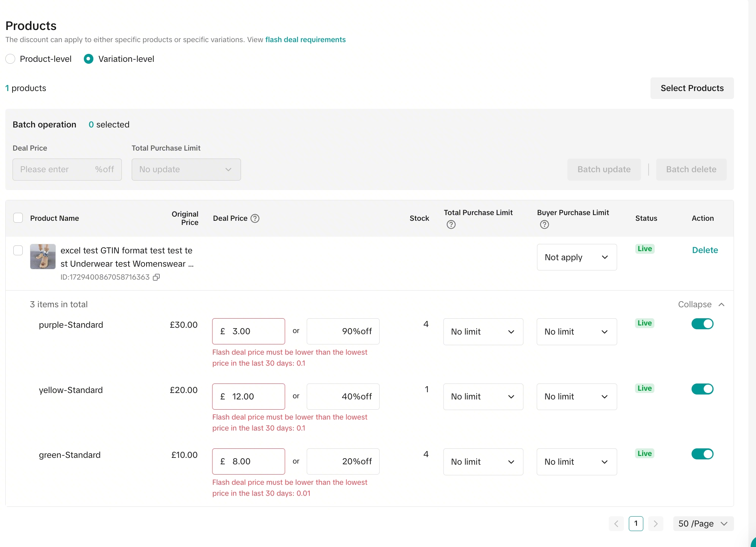Image resolution: width=756 pixels, height=547 pixels.
Task: Go to next page arrow
Action: 655,524
